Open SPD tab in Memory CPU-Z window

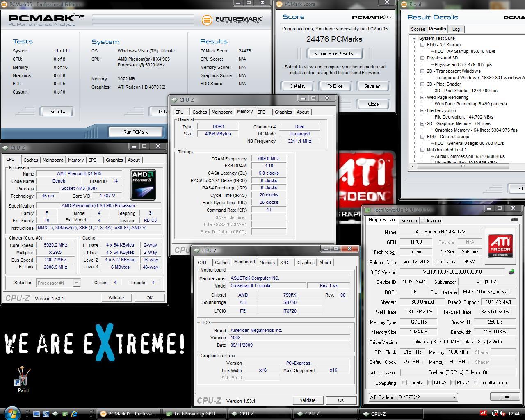coord(262,112)
